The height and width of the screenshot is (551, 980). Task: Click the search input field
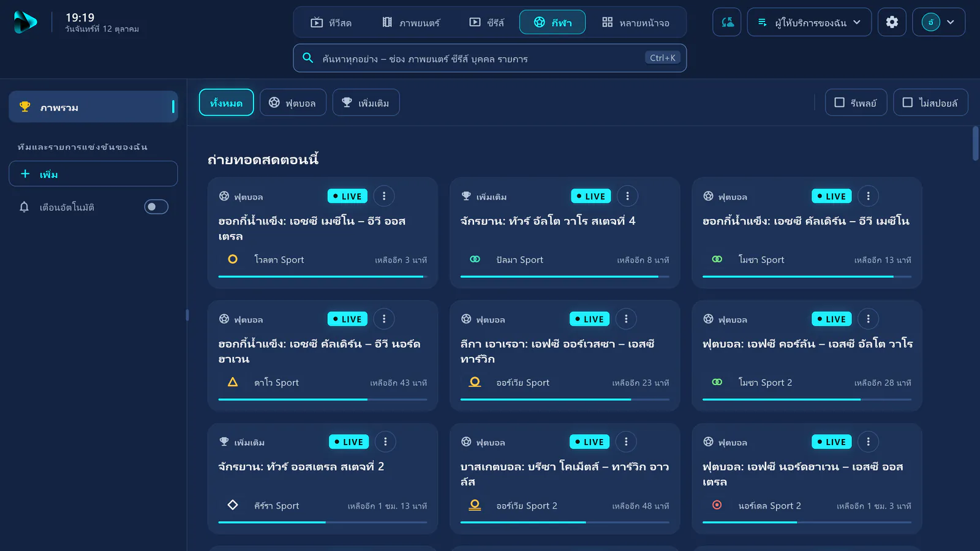coord(489,58)
